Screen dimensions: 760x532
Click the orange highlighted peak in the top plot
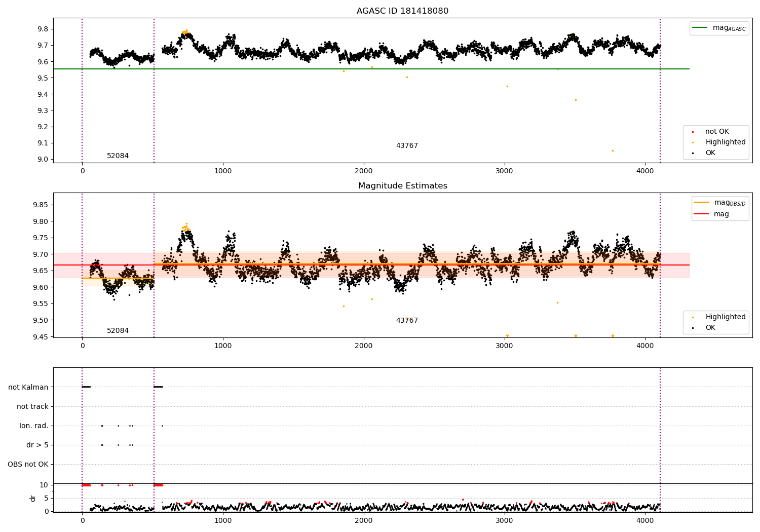(x=185, y=32)
